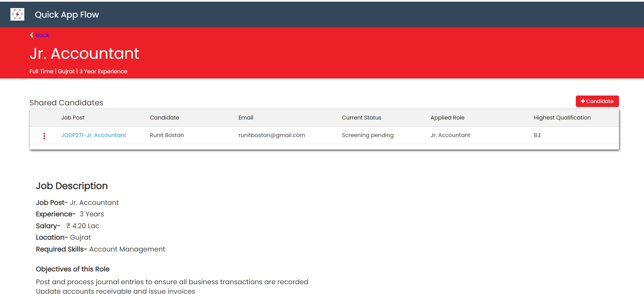Click the B.E qualification cell
This screenshot has height=294, width=644.
(537, 135)
